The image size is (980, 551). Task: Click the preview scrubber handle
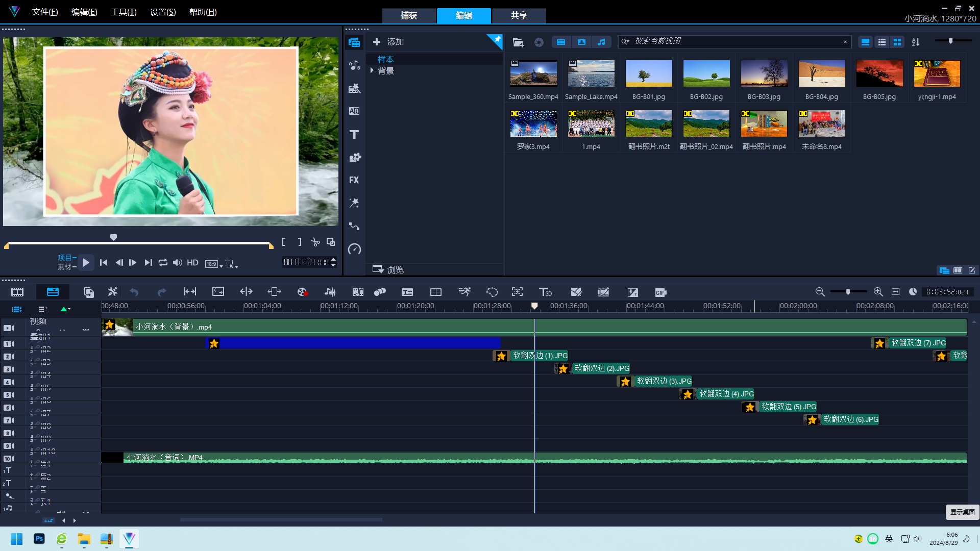114,237
